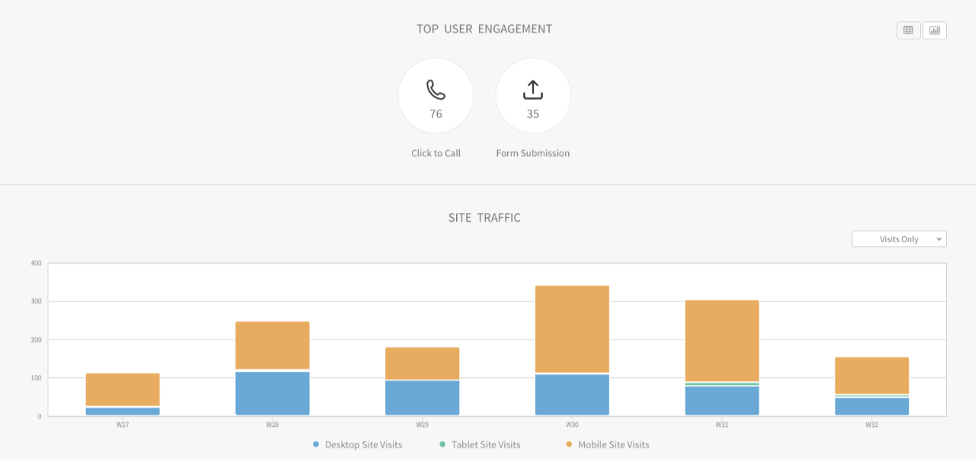Screen dimensions: 980x461
Task: Click the upload icon for Form Submission
Action: tap(533, 89)
